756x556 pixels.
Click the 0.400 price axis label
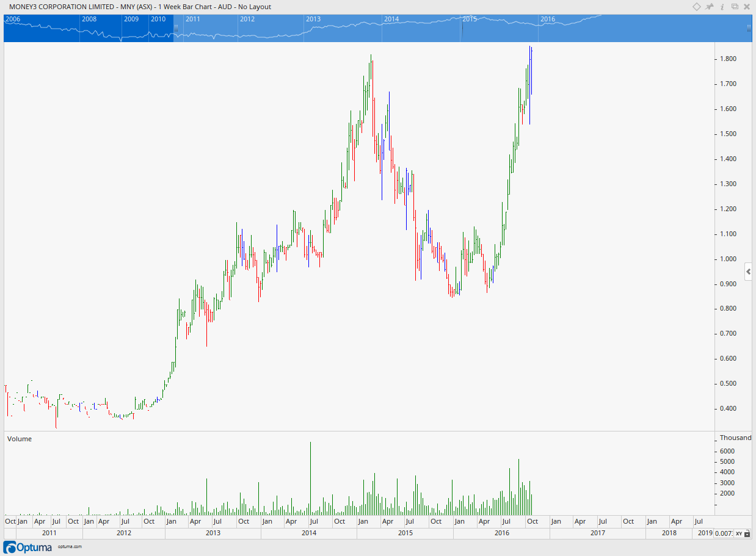tap(727, 409)
